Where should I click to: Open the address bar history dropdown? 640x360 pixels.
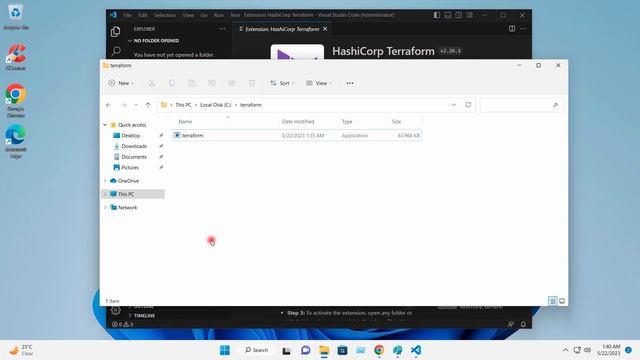(453, 105)
